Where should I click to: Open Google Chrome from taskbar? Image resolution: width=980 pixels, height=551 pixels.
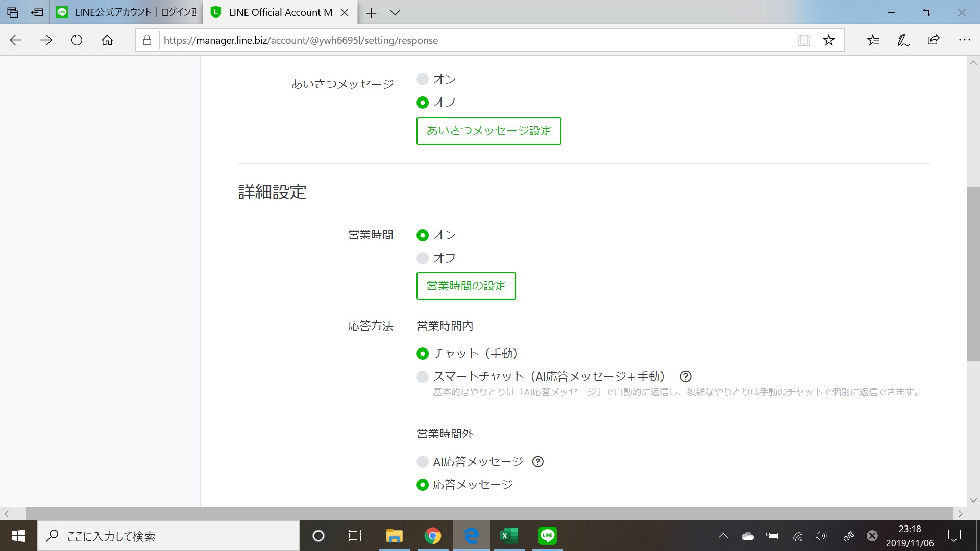coord(433,536)
